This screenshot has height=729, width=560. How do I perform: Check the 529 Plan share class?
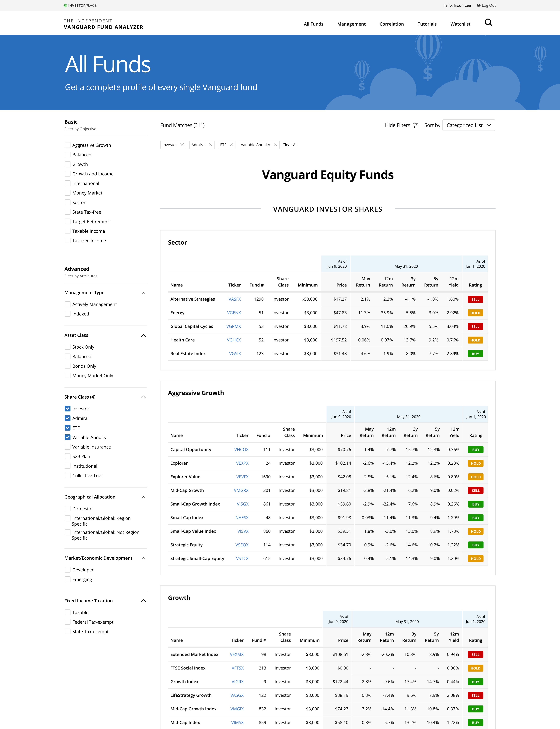[68, 456]
